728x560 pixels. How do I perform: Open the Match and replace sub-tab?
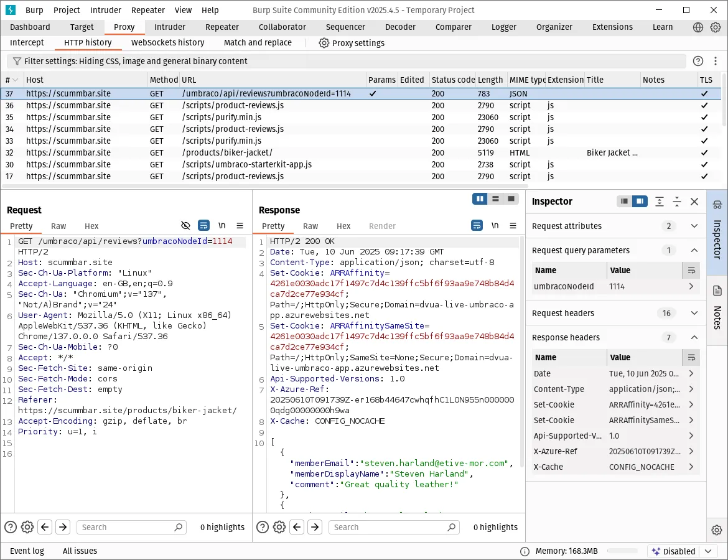click(258, 43)
